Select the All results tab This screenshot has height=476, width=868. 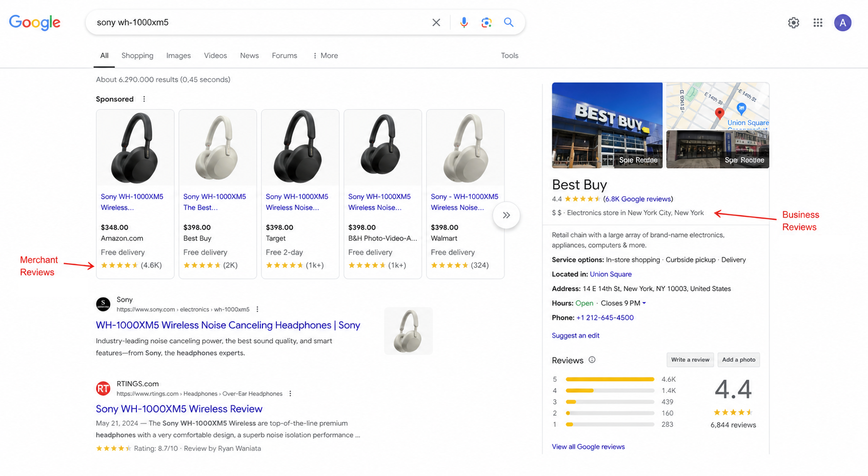pyautogui.click(x=104, y=55)
